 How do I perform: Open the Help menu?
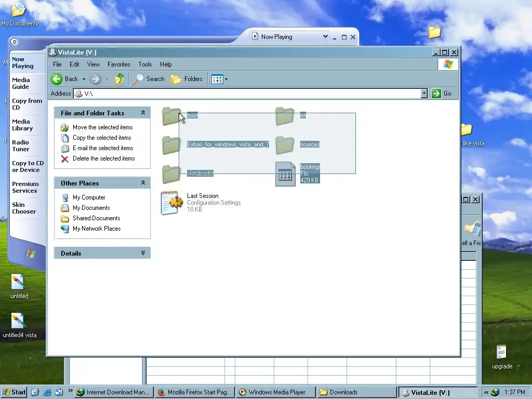(x=166, y=64)
